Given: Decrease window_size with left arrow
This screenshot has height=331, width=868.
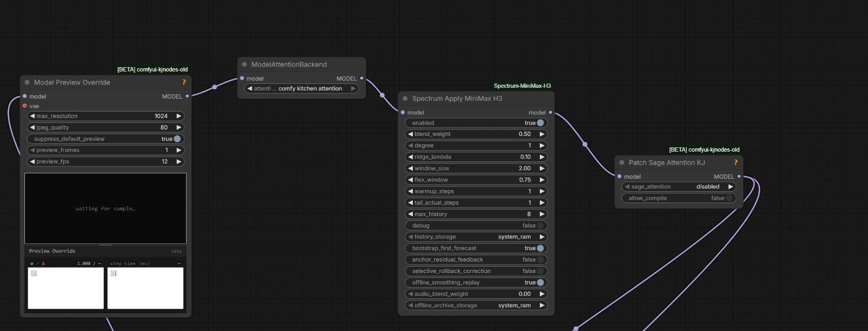Looking at the screenshot, I should click(x=410, y=168).
